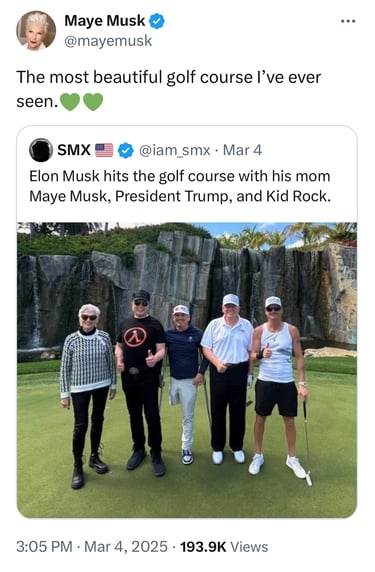Click Maye Musk's profile avatar

[x=36, y=30]
